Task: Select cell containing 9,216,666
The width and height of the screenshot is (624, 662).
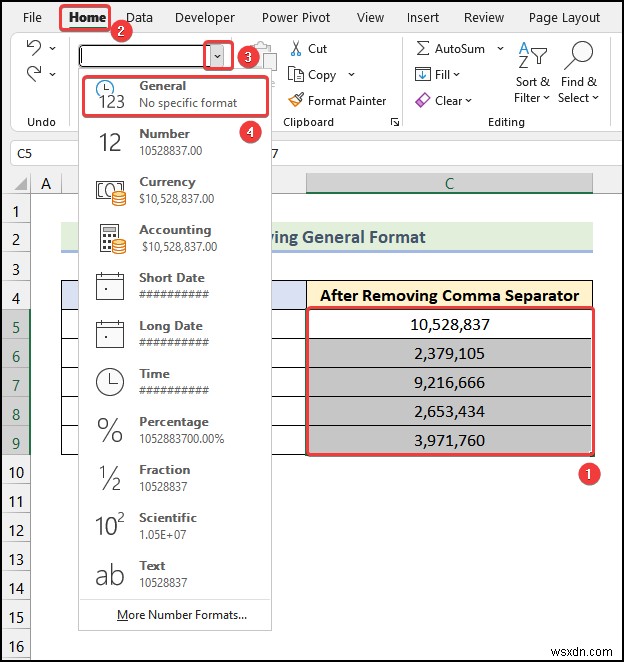Action: (x=450, y=383)
